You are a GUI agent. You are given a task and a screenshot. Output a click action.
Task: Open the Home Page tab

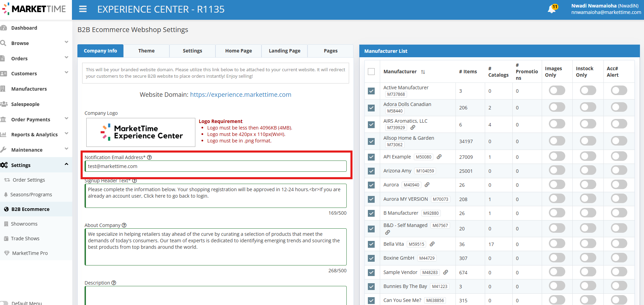(x=239, y=51)
